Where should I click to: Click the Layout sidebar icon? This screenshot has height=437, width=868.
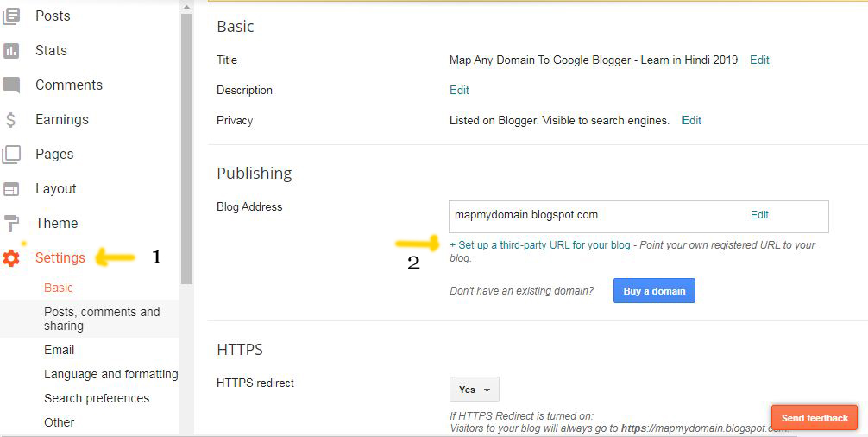(x=11, y=189)
